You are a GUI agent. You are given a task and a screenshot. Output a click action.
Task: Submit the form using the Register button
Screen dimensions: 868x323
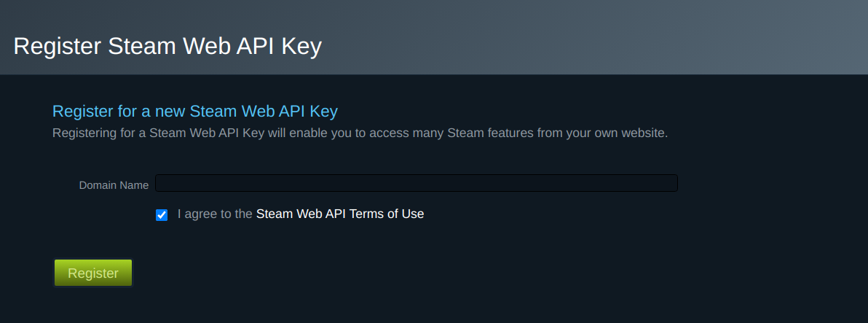click(x=93, y=273)
